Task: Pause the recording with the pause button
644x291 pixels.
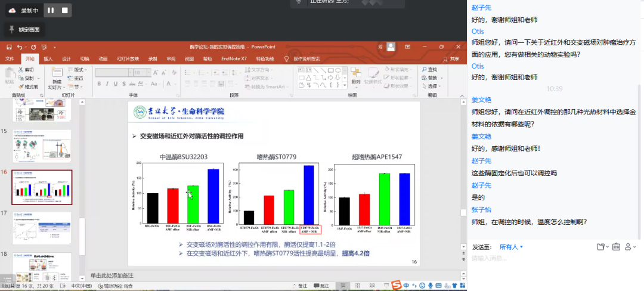Action: pyautogui.click(x=51, y=10)
